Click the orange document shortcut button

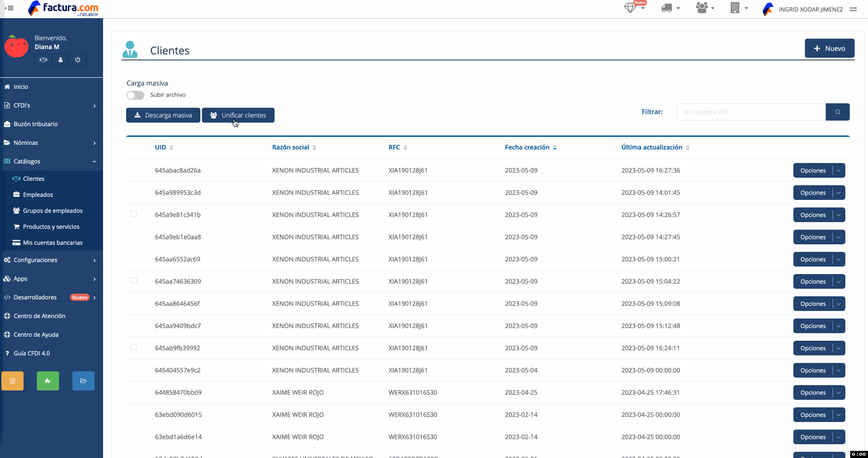click(x=12, y=381)
